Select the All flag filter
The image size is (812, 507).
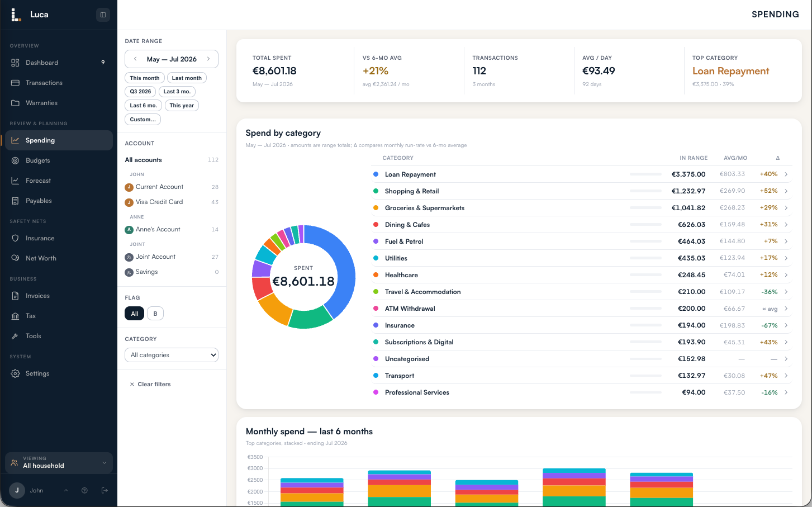135,314
